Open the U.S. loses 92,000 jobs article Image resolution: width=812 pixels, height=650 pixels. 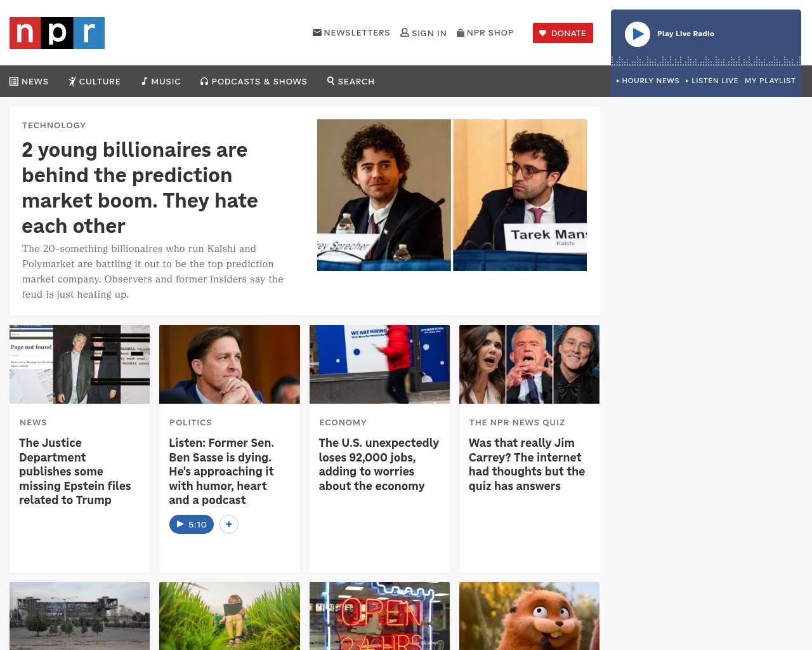coord(379,464)
